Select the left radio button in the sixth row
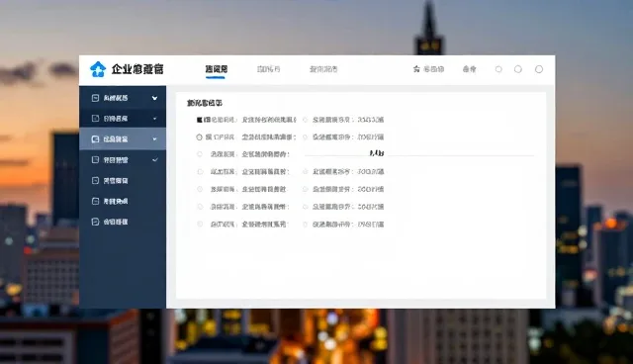Screen dimensions: 633x364 200,207
